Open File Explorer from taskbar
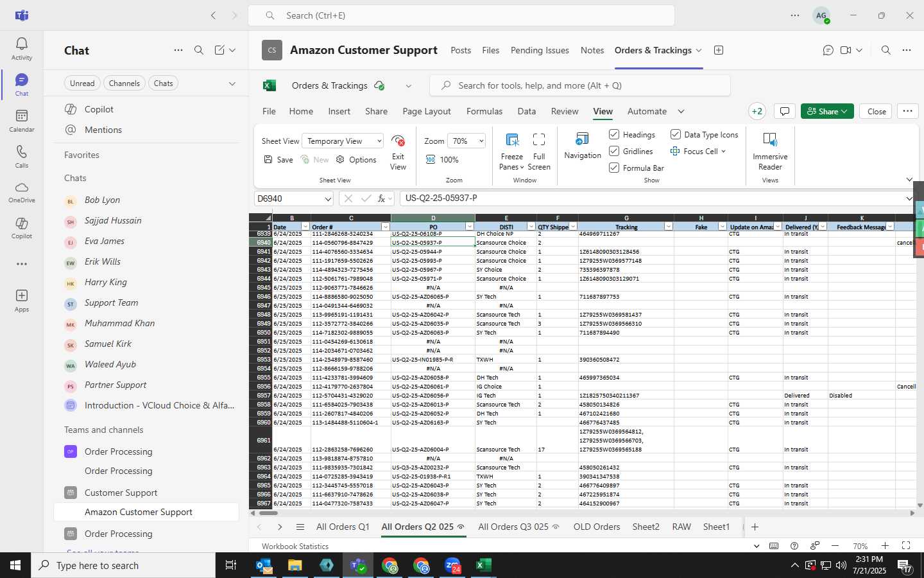 click(x=295, y=565)
